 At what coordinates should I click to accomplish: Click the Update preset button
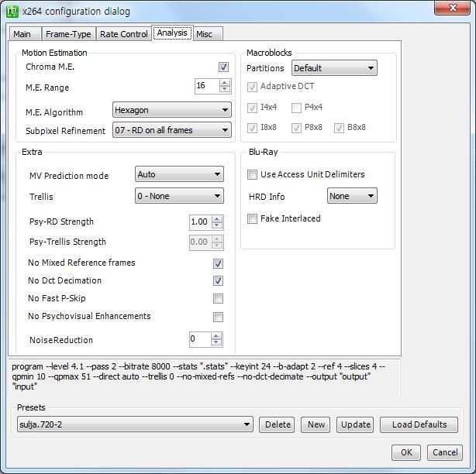(x=355, y=424)
